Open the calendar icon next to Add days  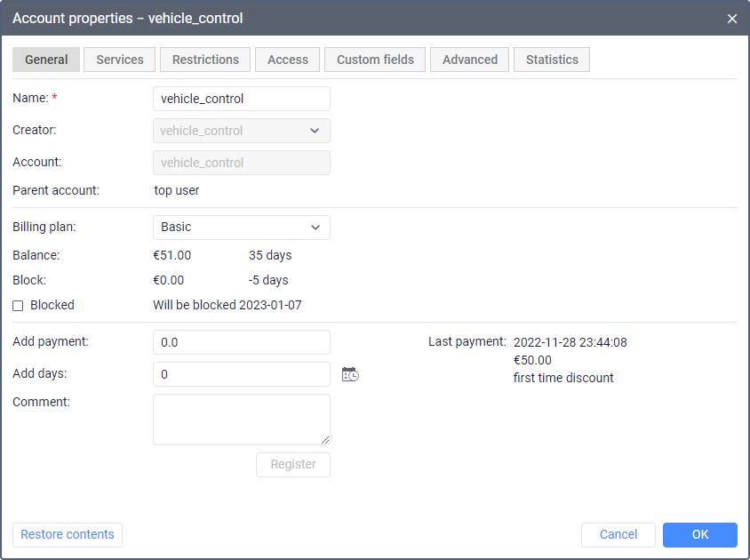[350, 374]
